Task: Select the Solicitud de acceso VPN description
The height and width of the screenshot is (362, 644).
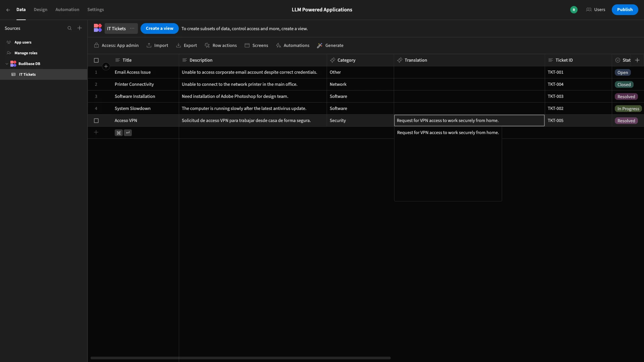Action: point(253,121)
